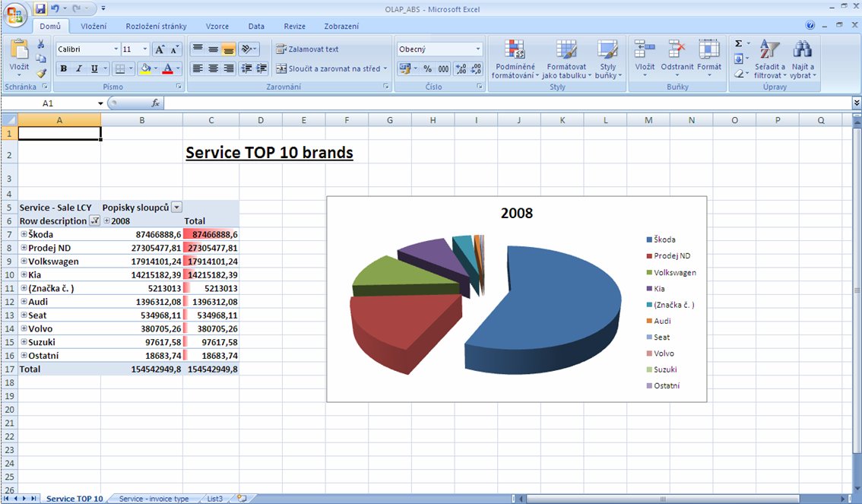Copy the selection to the clipboard
The height and width of the screenshot is (504, 862).
41,59
